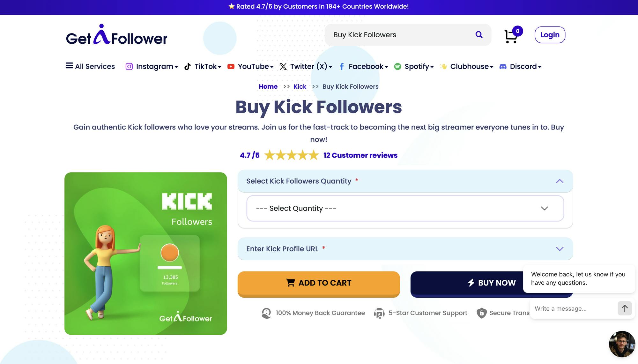Screen dimensions: 638x364
Task: Open the chat agent avatar
Action: pos(622,344)
